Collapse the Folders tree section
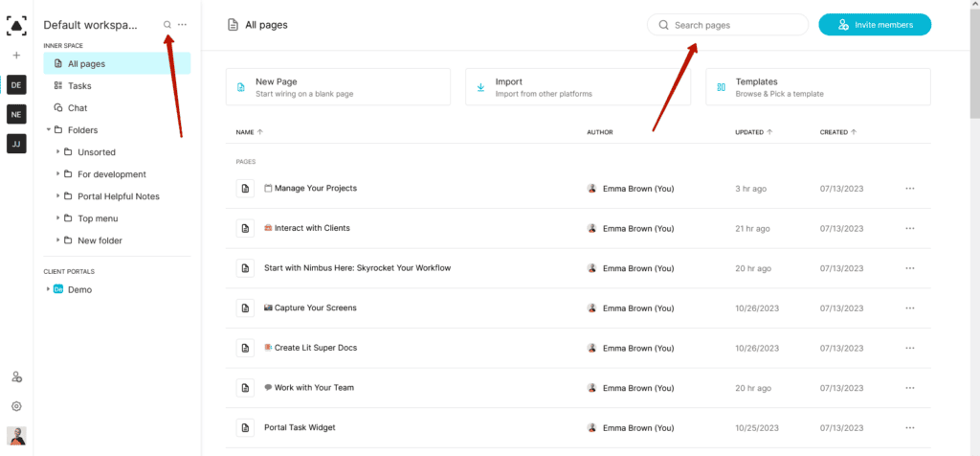 pyautogui.click(x=48, y=130)
